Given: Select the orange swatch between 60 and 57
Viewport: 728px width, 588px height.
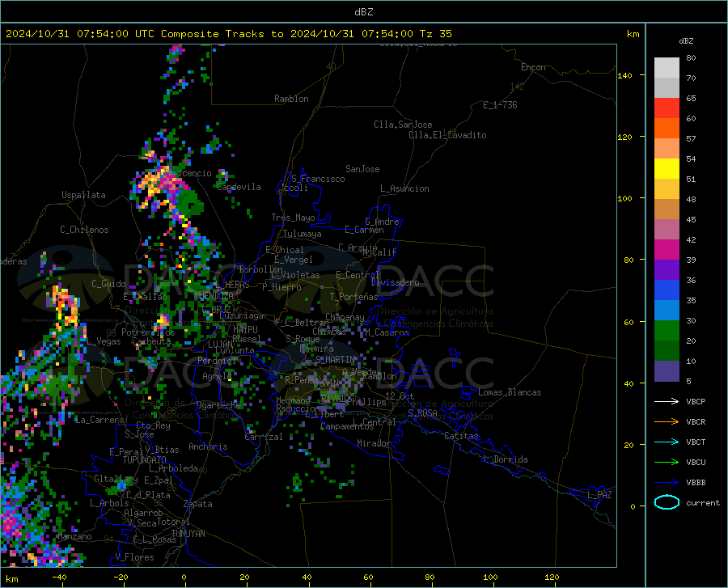Looking at the screenshot, I should click(x=667, y=129).
